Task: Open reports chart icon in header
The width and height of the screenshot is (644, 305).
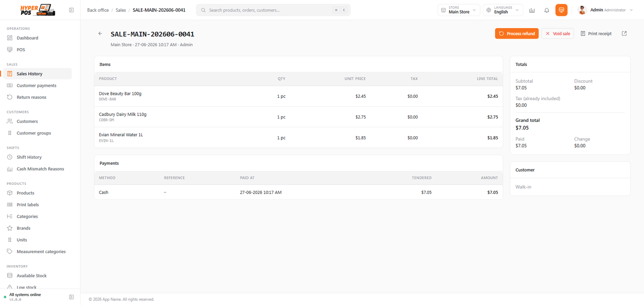Action: point(532,10)
